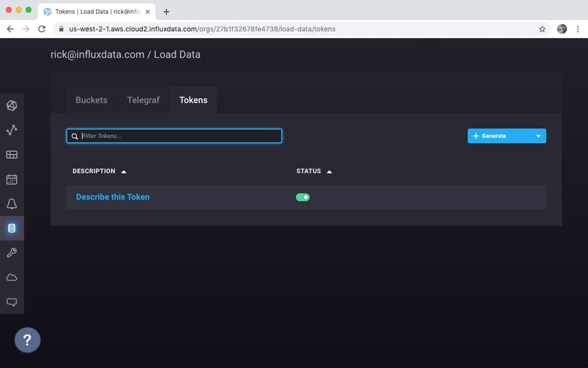The image size is (588, 368).
Task: Select the Load Data database icon
Action: 12,228
